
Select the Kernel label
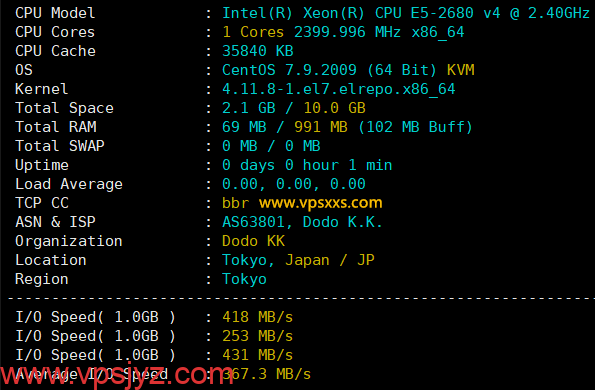(42, 89)
